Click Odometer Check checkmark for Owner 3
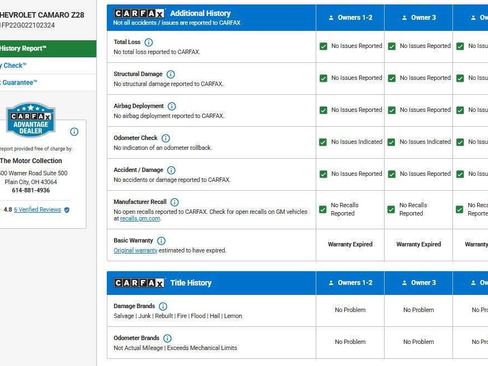This screenshot has width=488, height=366. point(391,142)
